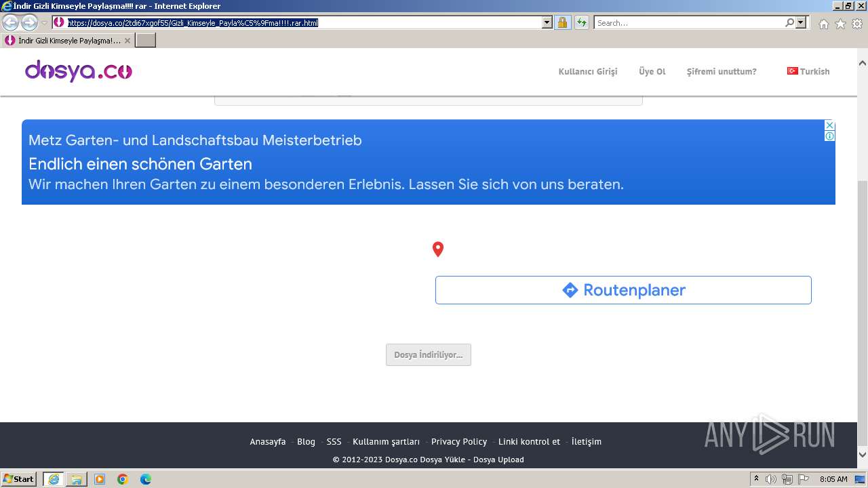Open the Tools gear icon
Screen dimensions: 868x488
point(857,24)
